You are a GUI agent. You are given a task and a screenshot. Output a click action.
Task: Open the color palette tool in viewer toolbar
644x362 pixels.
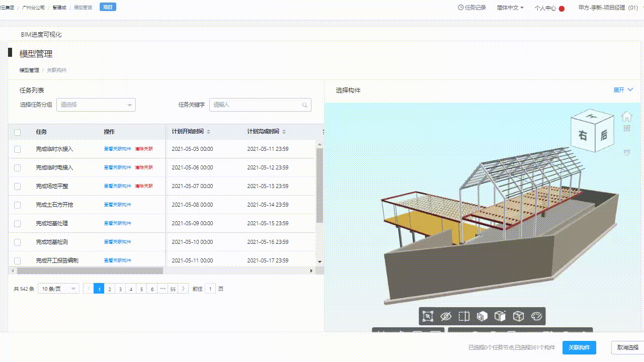536,316
